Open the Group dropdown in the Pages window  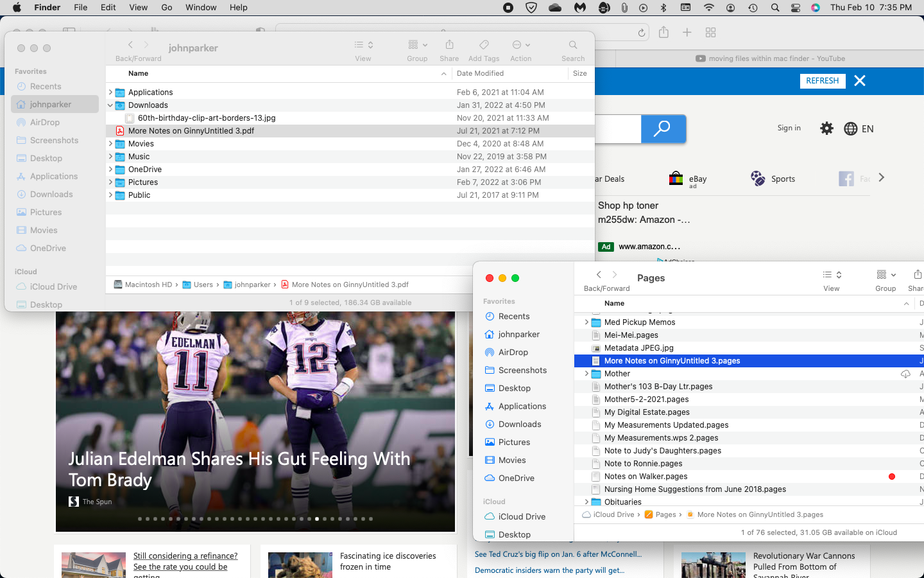[886, 275]
